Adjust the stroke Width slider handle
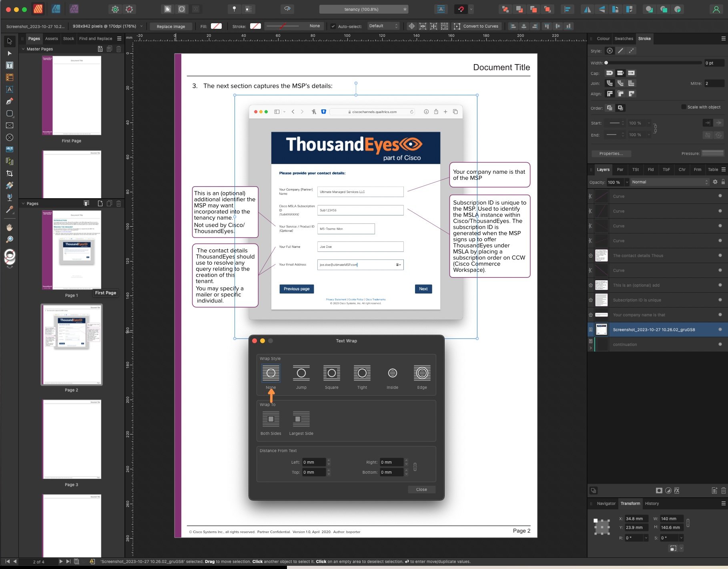 [x=606, y=63]
